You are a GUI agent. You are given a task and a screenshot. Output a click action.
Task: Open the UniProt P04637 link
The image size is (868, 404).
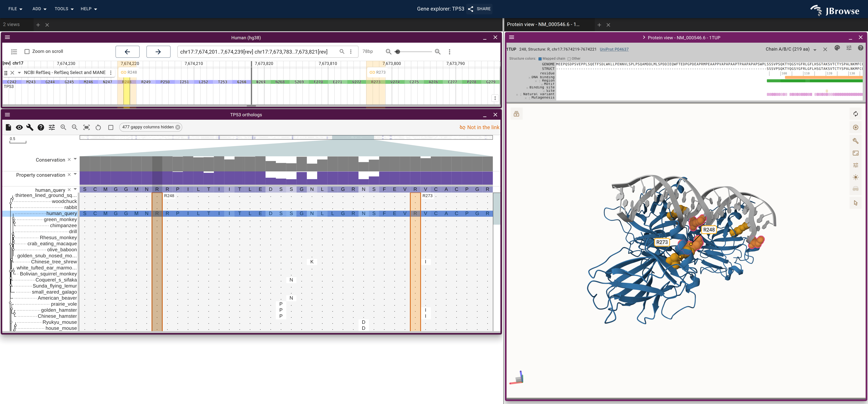(614, 49)
